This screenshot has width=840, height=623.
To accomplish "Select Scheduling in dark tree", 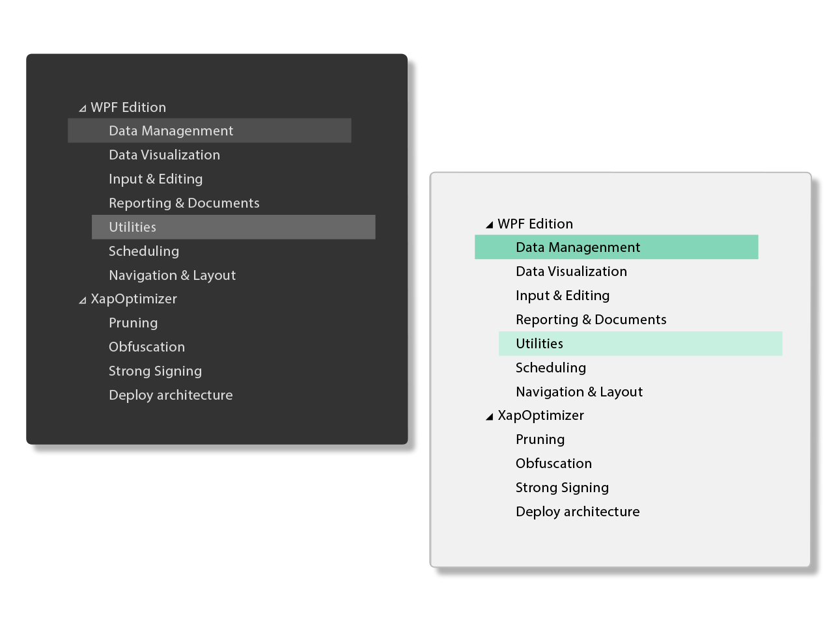I will coord(144,251).
